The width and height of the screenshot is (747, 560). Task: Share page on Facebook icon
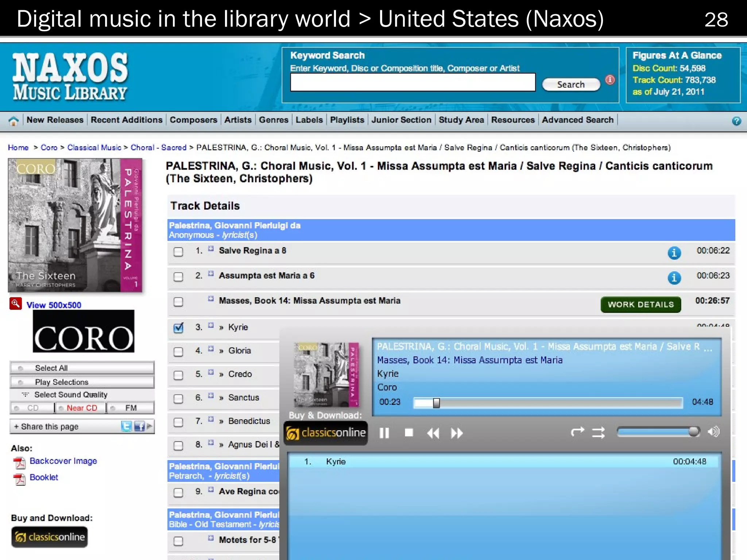[139, 426]
